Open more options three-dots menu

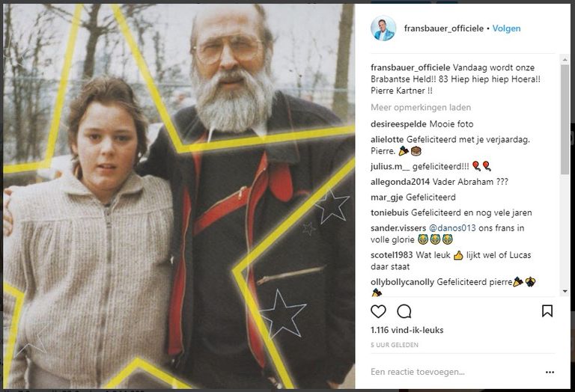point(550,373)
